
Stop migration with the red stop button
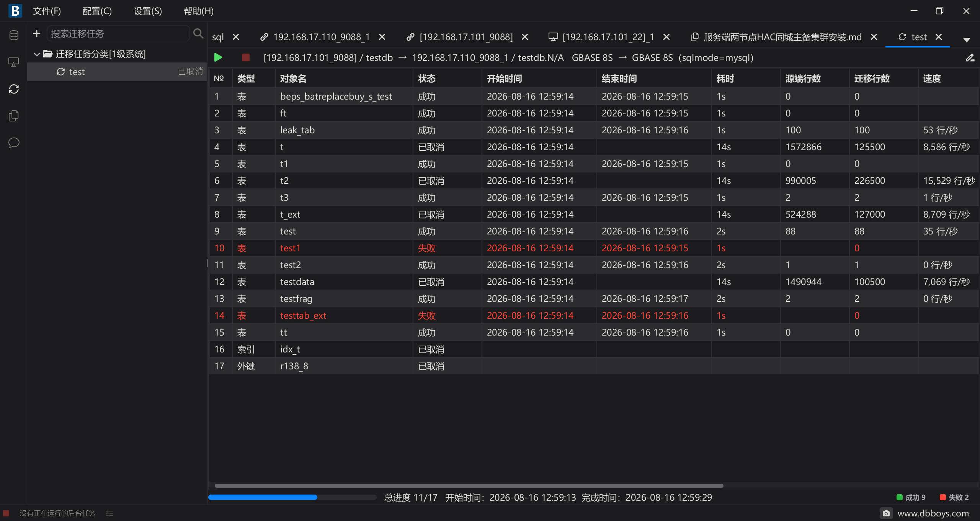pyautogui.click(x=246, y=57)
